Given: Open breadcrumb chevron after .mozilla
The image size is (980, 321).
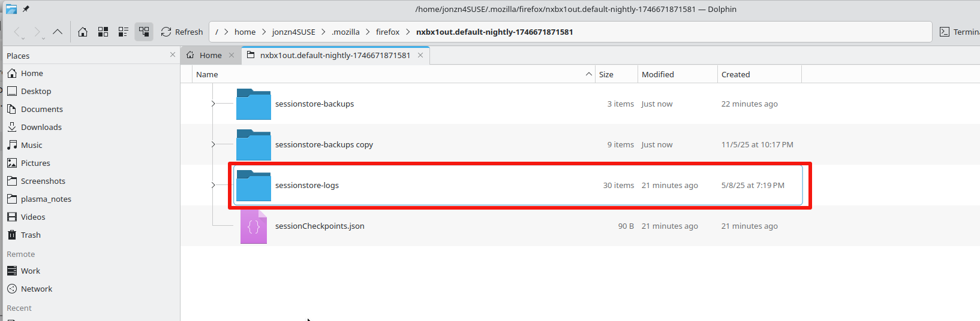Looking at the screenshot, I should pyautogui.click(x=368, y=32).
